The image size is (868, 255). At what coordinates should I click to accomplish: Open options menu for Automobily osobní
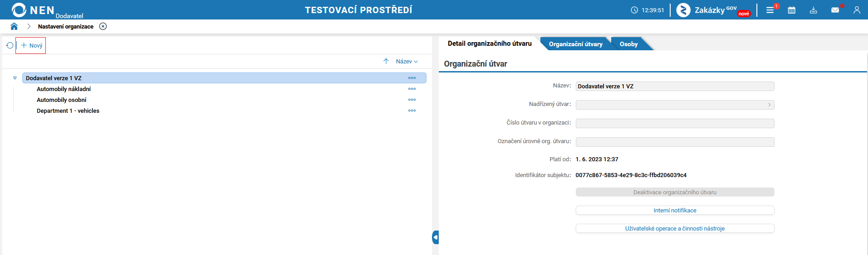412,100
